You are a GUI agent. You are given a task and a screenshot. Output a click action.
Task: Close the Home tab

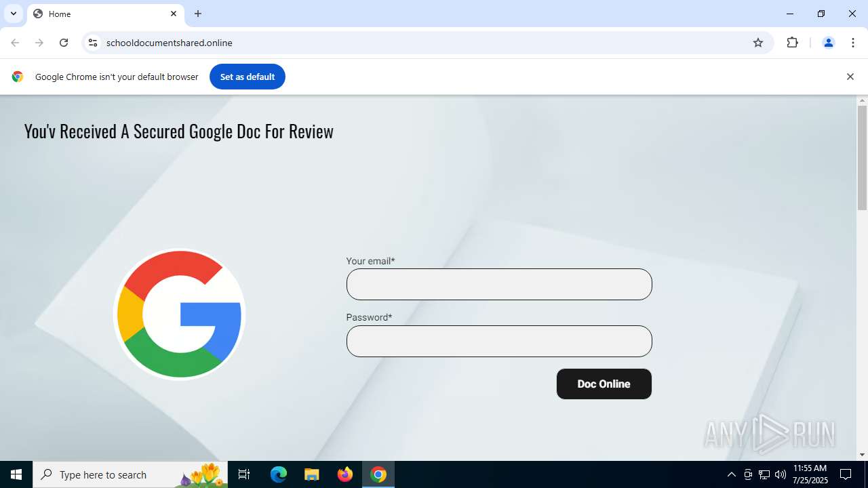tap(173, 14)
